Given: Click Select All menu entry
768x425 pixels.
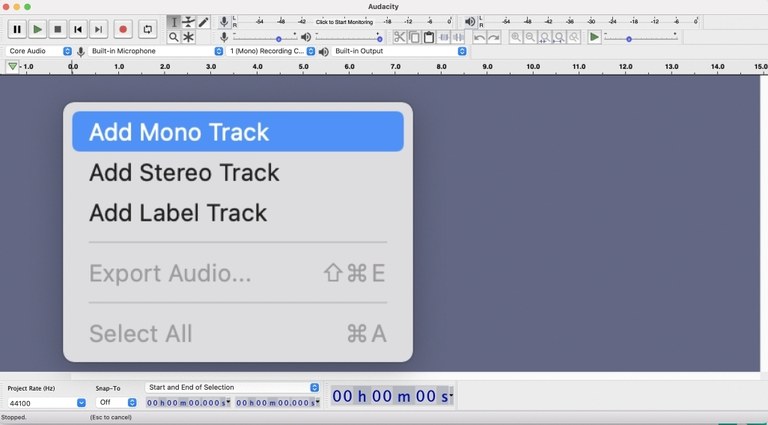Looking at the screenshot, I should [x=238, y=333].
